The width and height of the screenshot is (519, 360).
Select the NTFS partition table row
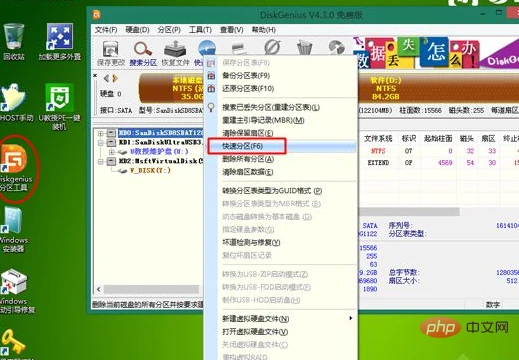click(x=439, y=151)
